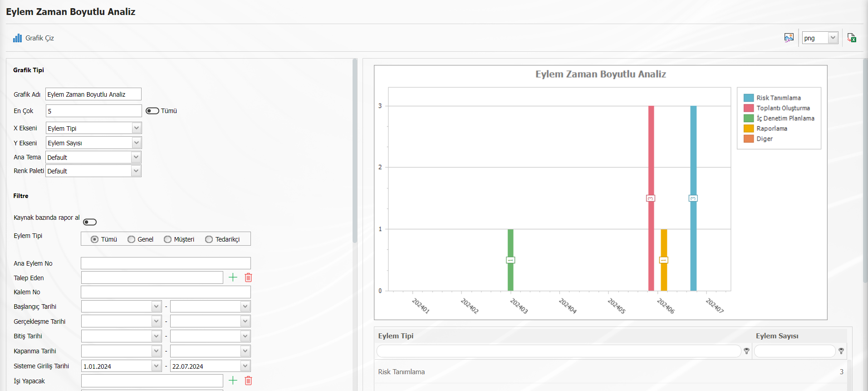Click Raporlama yellow legend swatch
Image resolution: width=868 pixels, height=391 pixels.
[x=749, y=129]
